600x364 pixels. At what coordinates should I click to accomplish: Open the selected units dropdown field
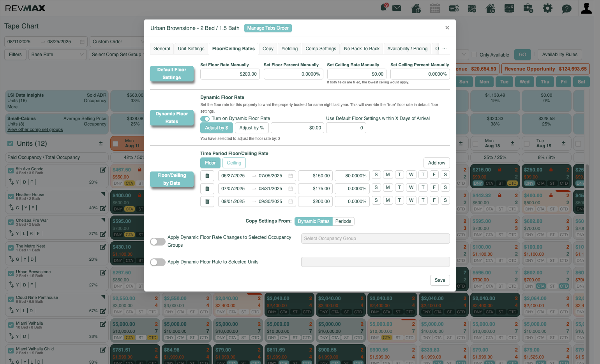point(376,262)
